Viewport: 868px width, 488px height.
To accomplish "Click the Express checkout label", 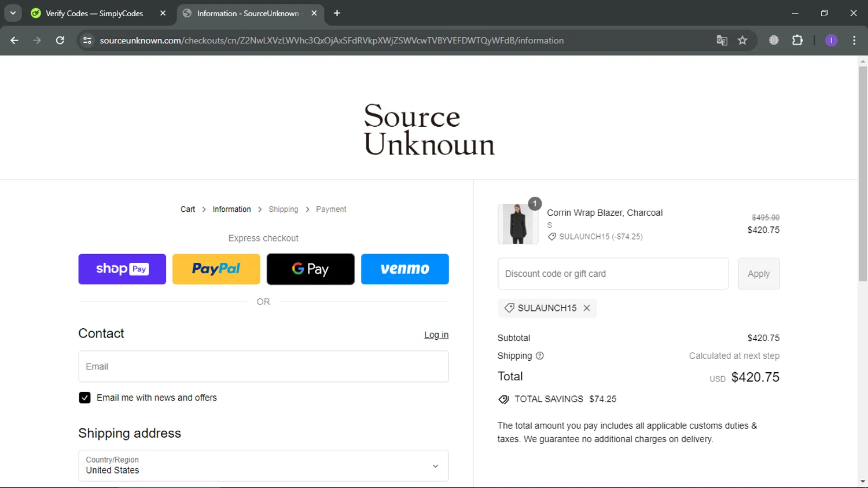I will (x=263, y=239).
